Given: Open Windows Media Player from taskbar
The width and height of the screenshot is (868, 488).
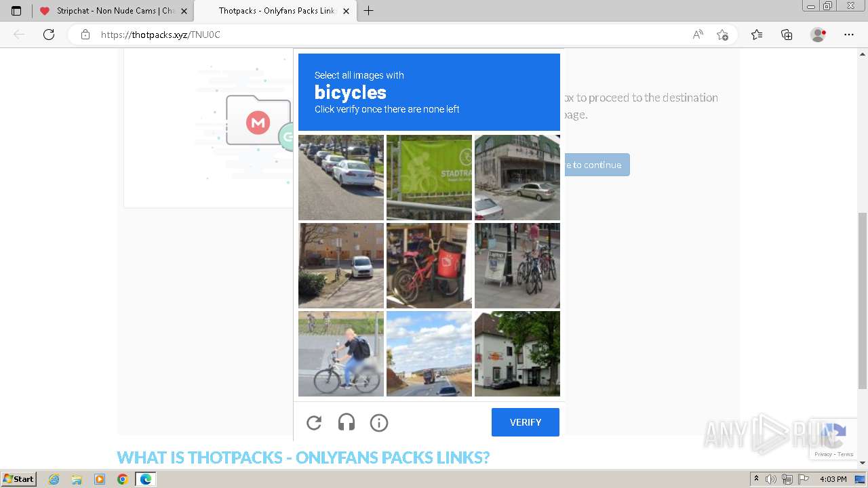Looking at the screenshot, I should point(100,479).
